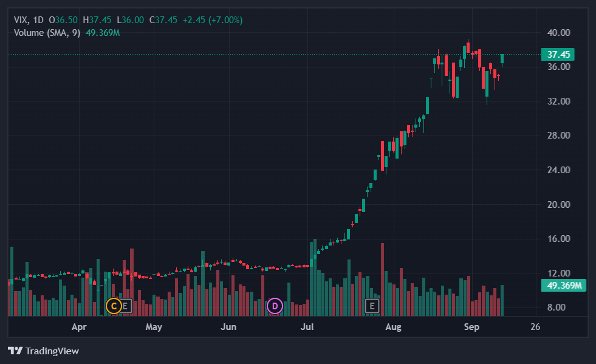The height and width of the screenshot is (364, 596).
Task: Click the 26 date label on the time axis
Action: point(535,327)
